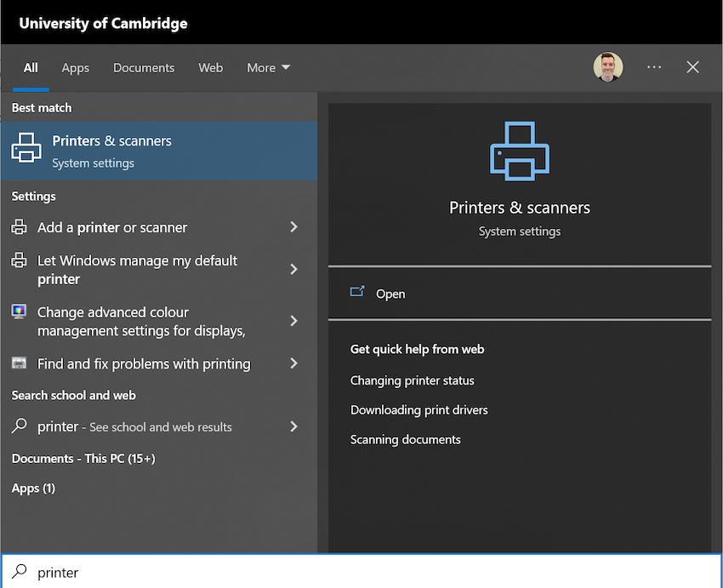Click the colour display icon beside Change advanced colour management
Image resolution: width=723 pixels, height=588 pixels.
point(19,311)
